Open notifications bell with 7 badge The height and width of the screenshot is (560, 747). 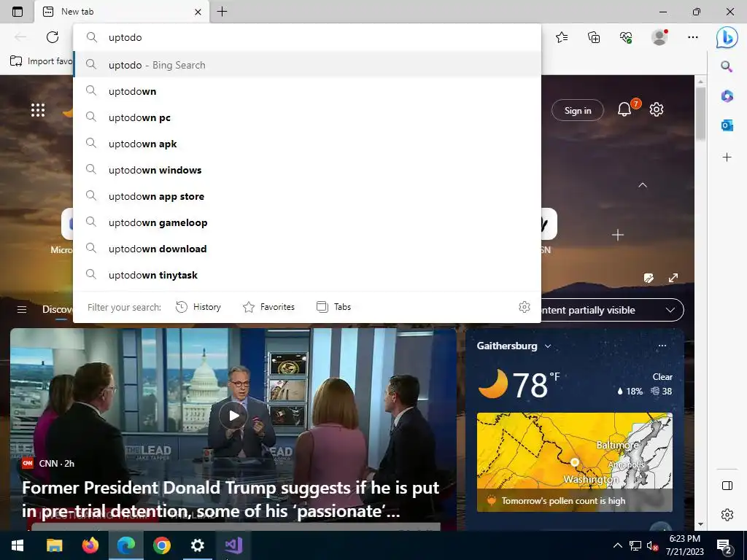click(x=625, y=109)
